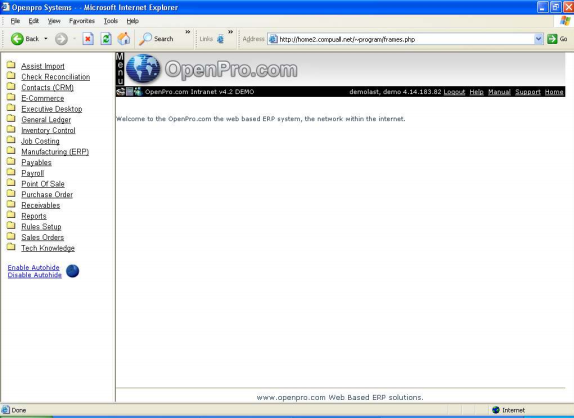Open the Favorites menu

82,21
